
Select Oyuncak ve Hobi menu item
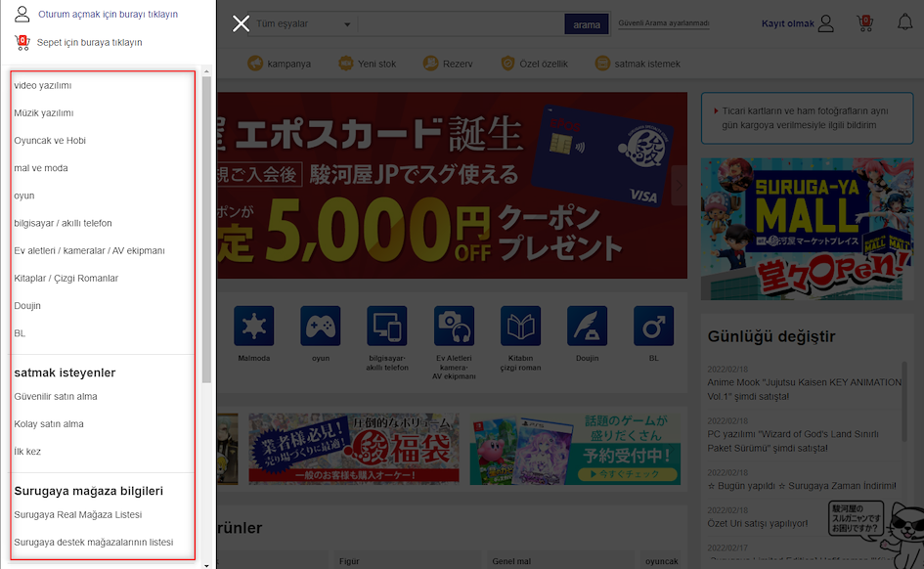[50, 140]
